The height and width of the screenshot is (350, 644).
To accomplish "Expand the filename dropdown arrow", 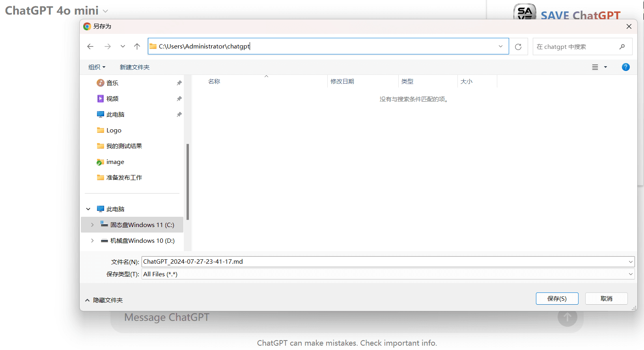I will point(631,262).
